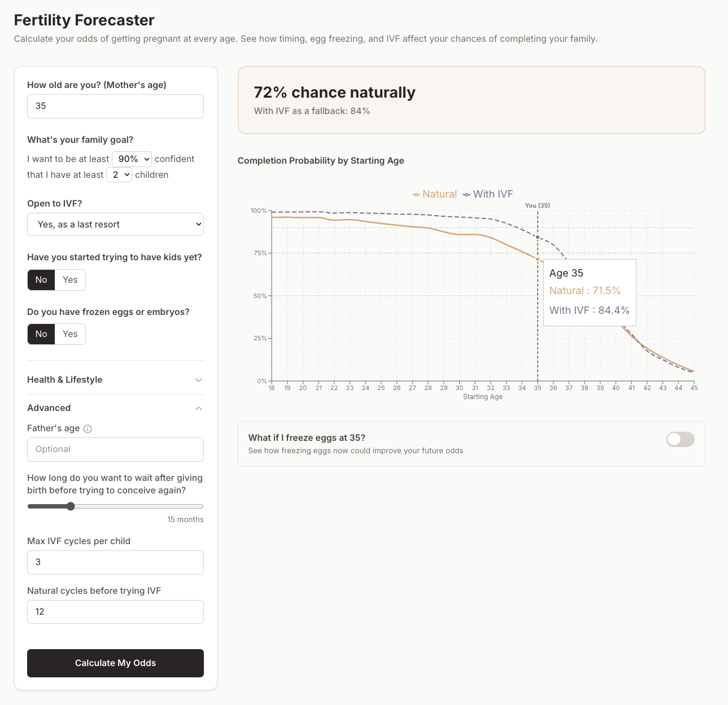The width and height of the screenshot is (728, 705).
Task: Click the mother's age input field
Action: pyautogui.click(x=115, y=106)
